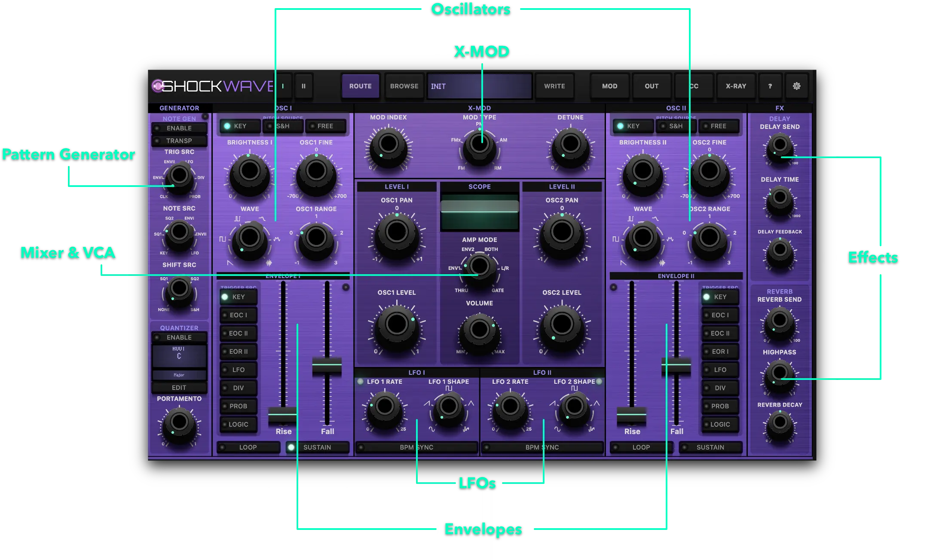Set Envelope II trigger source to DIV
Image resolution: width=927 pixels, height=560 pixels.
pos(720,388)
